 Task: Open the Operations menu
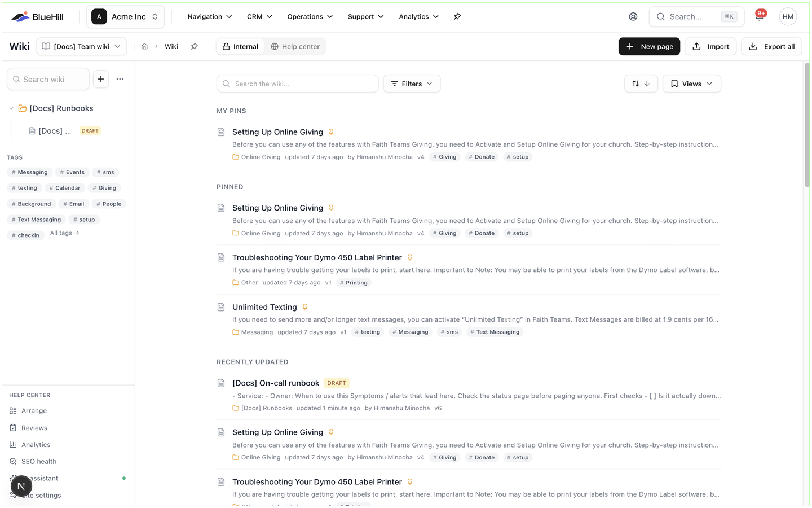(310, 17)
